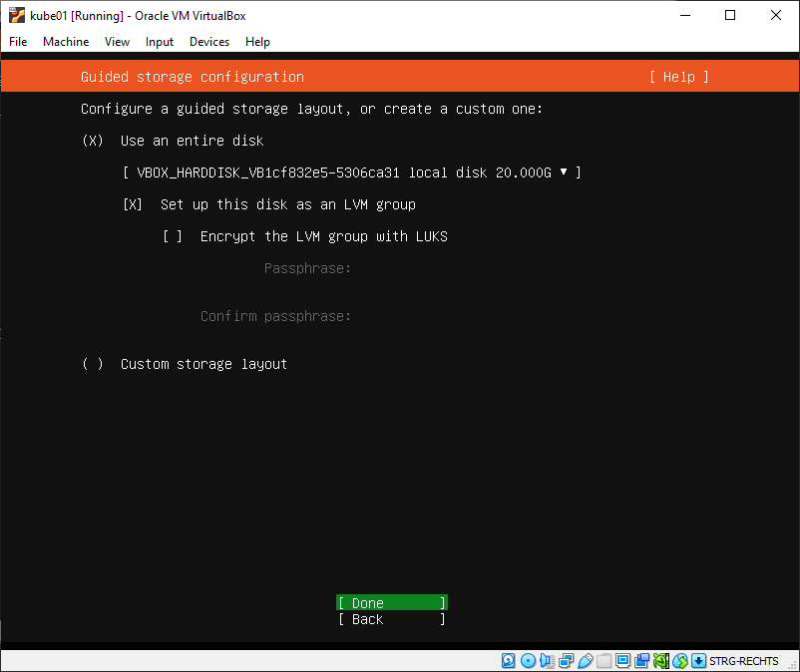Click the USB device icon in status bar
800x672 pixels.
pyautogui.click(x=586, y=661)
